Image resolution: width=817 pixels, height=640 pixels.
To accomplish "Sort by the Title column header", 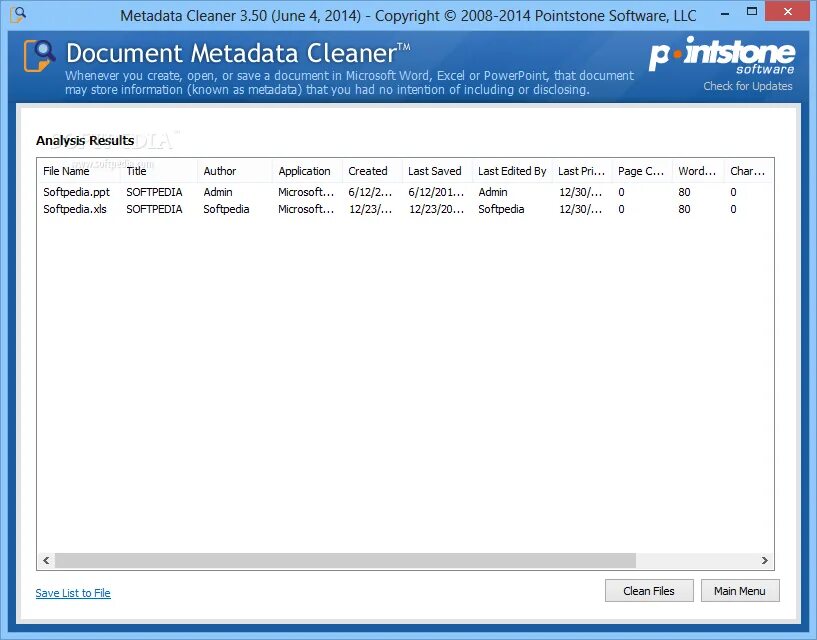I will (159, 171).
